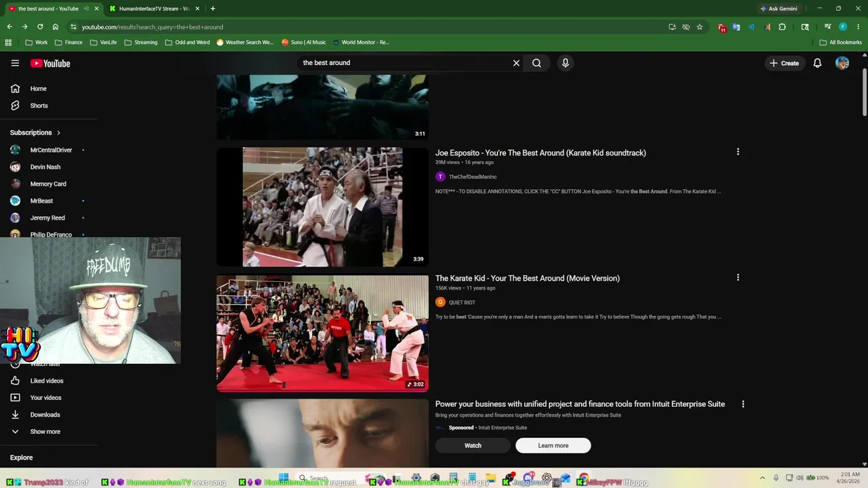Reload the page
Image resolution: width=868 pixels, height=488 pixels.
[x=40, y=26]
